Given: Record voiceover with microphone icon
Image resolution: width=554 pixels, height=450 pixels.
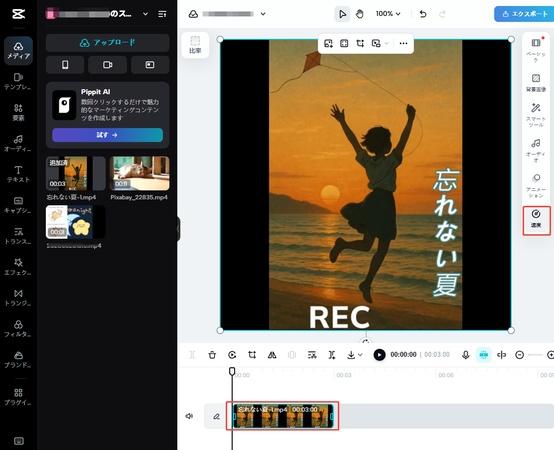Looking at the screenshot, I should tap(466, 355).
